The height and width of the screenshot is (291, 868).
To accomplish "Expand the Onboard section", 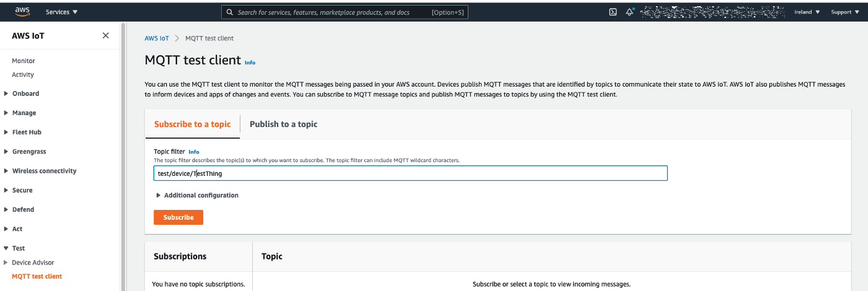I will point(22,93).
